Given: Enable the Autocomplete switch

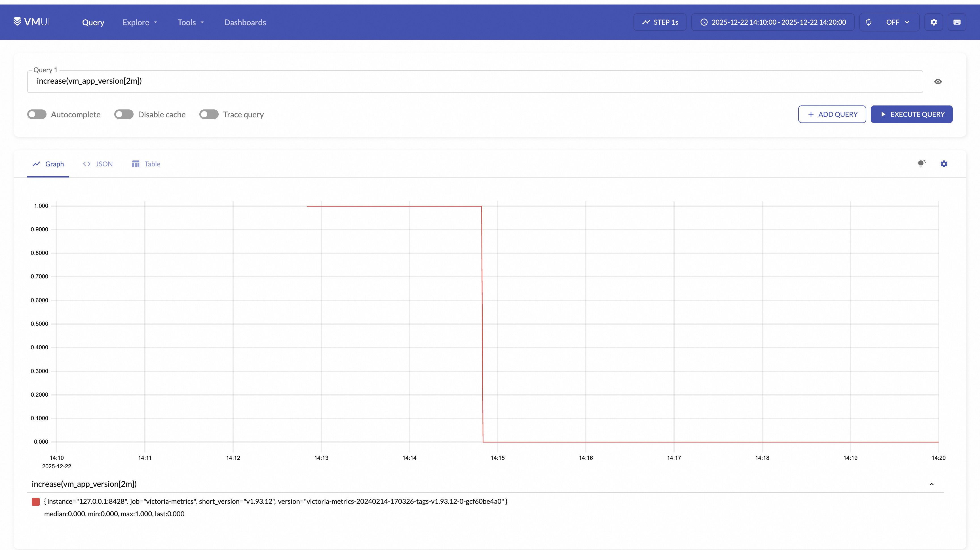Looking at the screenshot, I should pyautogui.click(x=37, y=115).
